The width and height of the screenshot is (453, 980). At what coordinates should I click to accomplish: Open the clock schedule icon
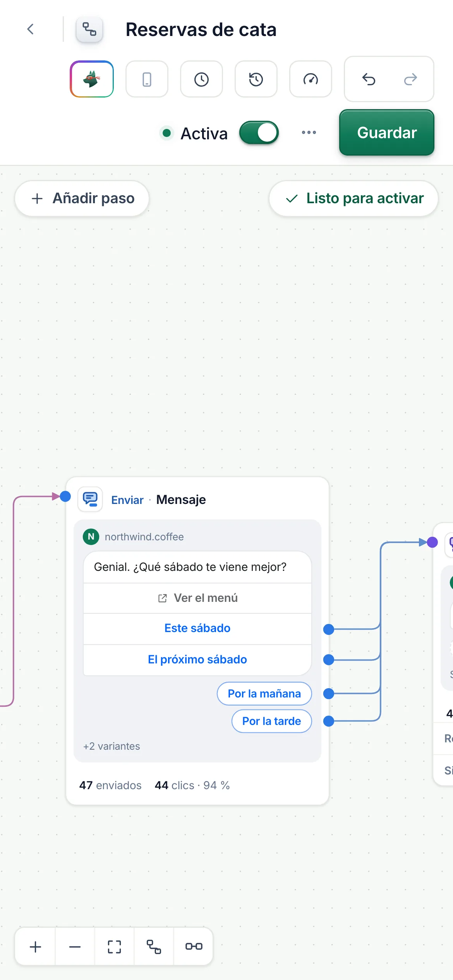[x=201, y=79]
